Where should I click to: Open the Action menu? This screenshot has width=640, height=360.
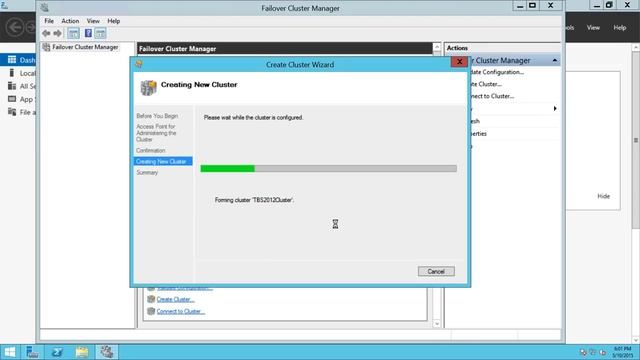click(x=70, y=21)
